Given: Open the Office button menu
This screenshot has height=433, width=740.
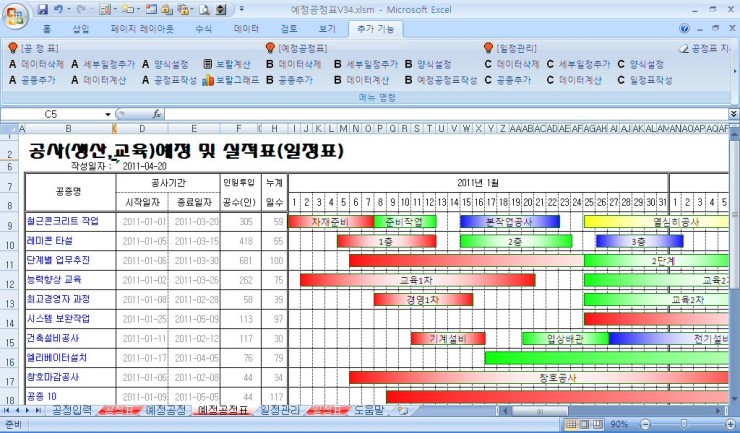Looking at the screenshot, I should [x=16, y=16].
